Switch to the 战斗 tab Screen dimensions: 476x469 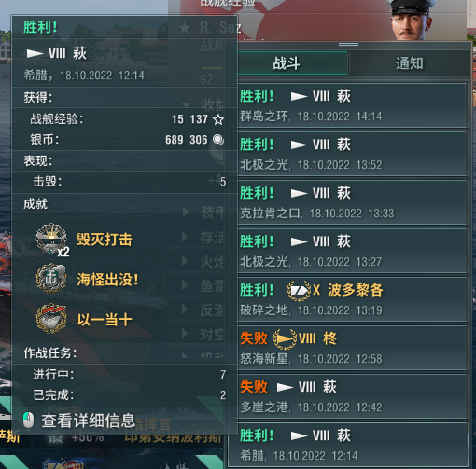(287, 63)
